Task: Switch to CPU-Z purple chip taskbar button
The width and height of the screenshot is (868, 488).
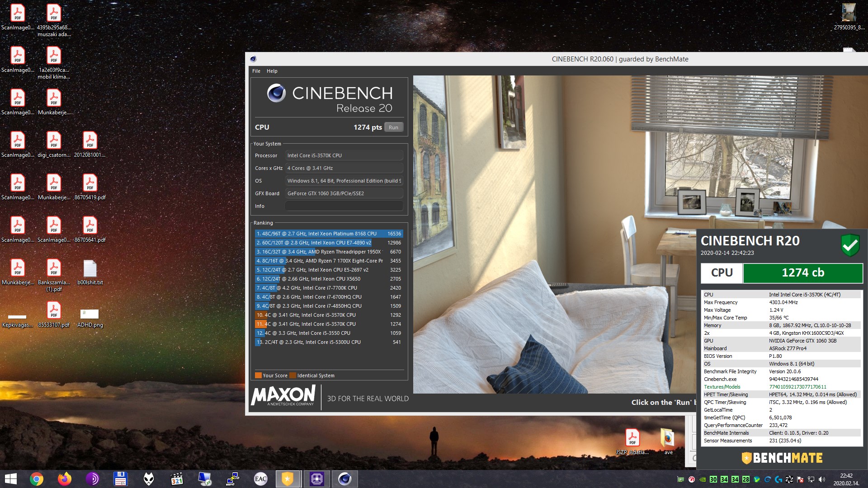Action: 316,479
